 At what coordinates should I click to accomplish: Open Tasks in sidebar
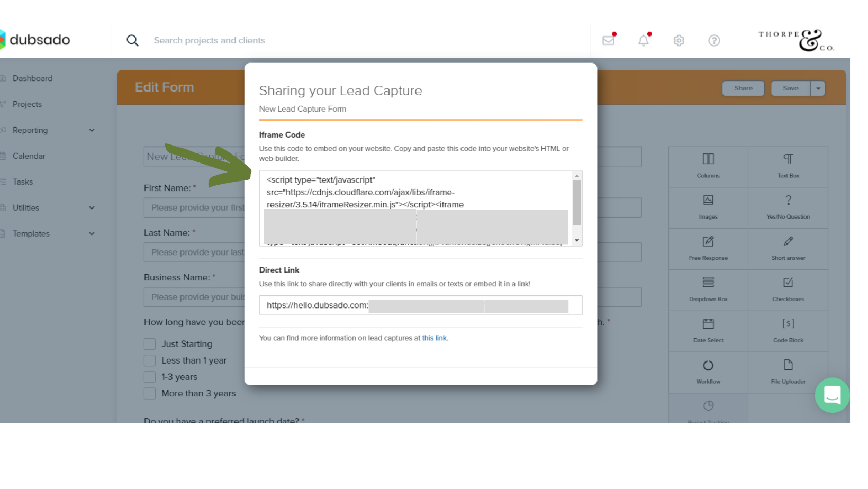click(23, 182)
